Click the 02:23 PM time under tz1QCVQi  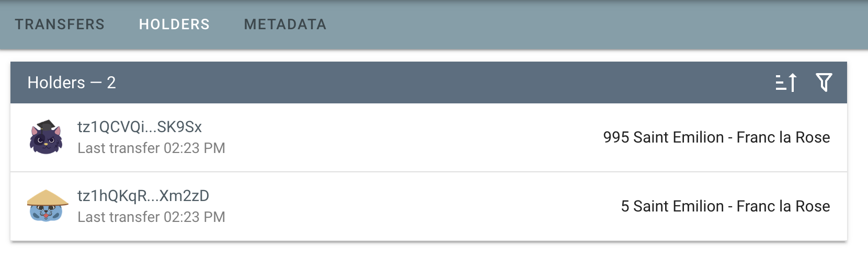point(195,148)
